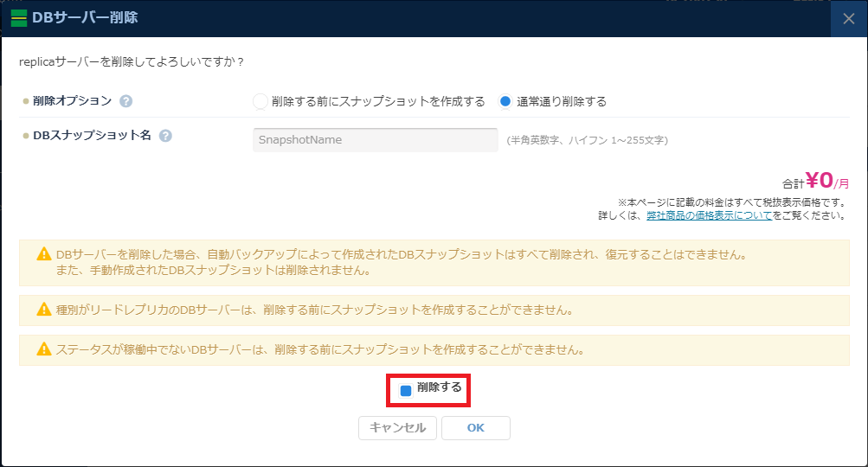Click the green DB server icon in title
This screenshot has width=868, height=467.
(18, 18)
